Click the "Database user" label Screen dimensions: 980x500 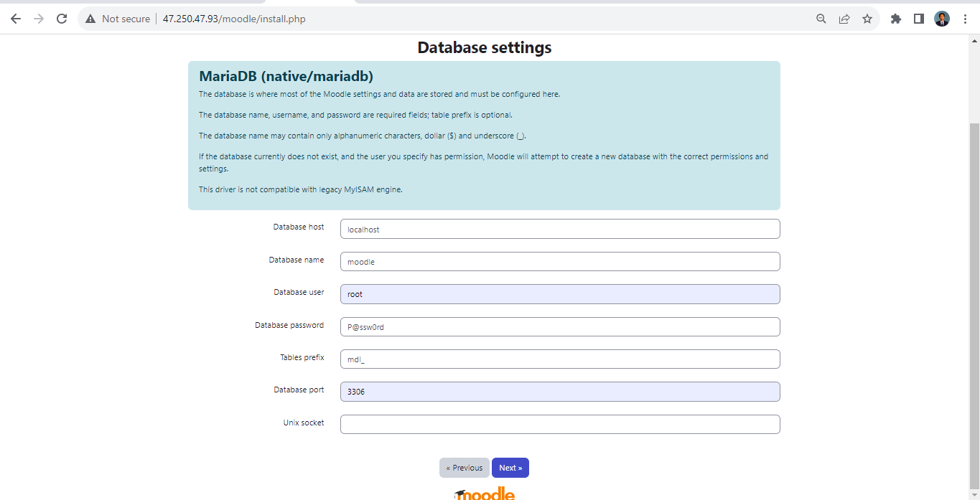tap(299, 292)
